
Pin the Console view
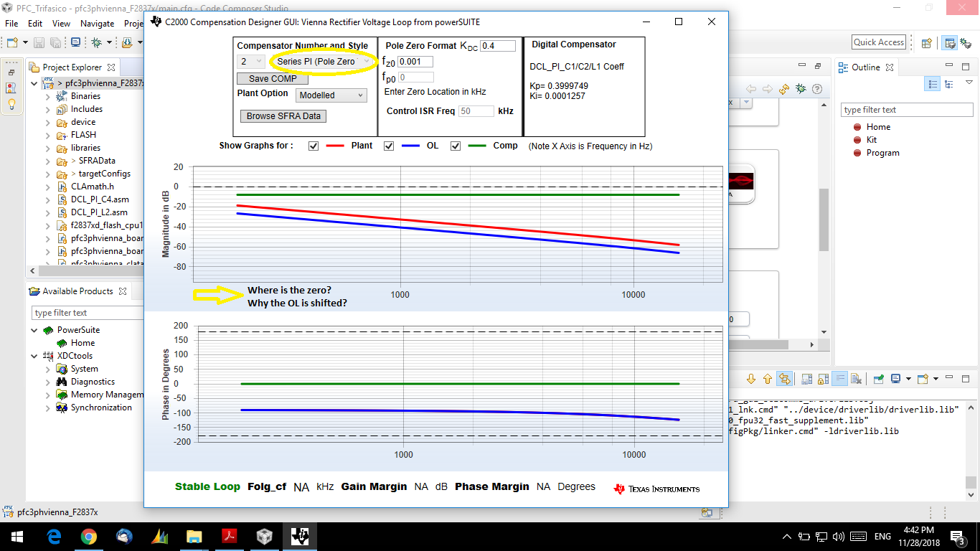point(877,380)
